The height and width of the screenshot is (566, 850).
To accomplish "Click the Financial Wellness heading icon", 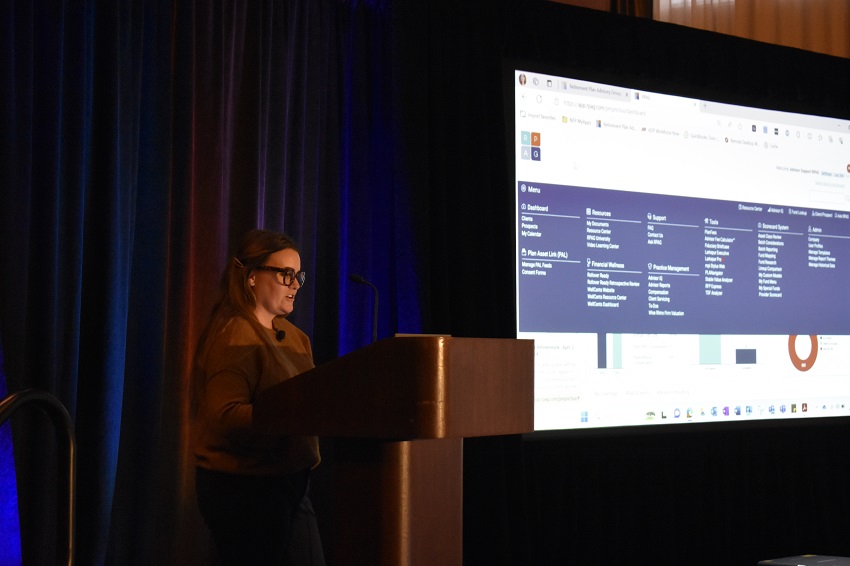I will pos(589,262).
